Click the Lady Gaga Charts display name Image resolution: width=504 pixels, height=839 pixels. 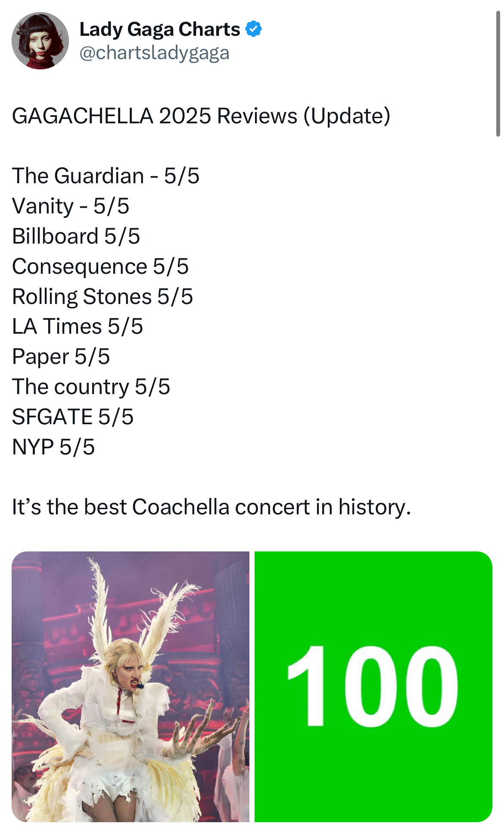[x=159, y=29]
